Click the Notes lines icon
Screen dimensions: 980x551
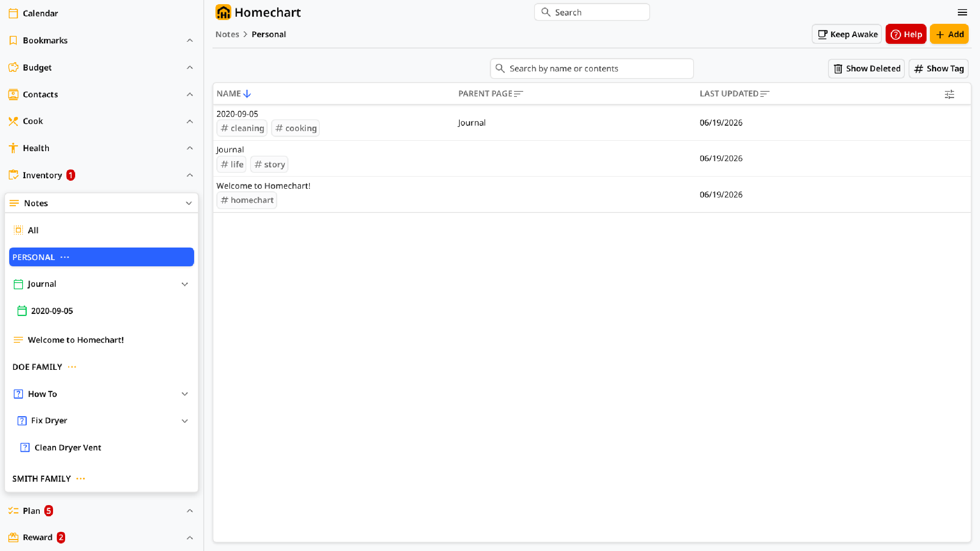click(x=14, y=203)
